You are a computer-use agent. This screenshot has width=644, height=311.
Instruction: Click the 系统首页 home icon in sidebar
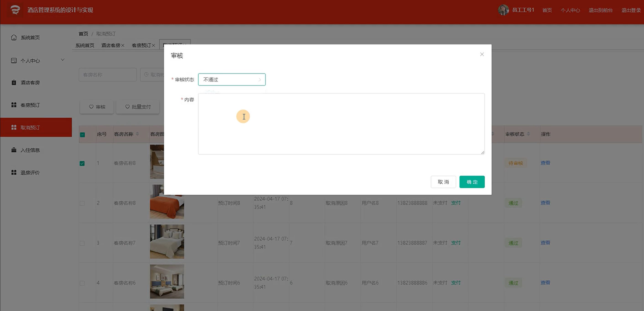[14, 37]
